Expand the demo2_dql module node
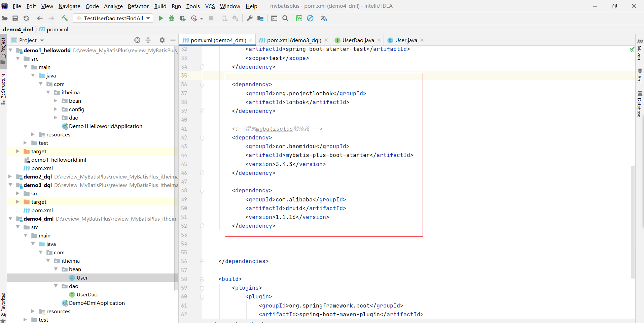Image resolution: width=644 pixels, height=323 pixels. coord(10,176)
